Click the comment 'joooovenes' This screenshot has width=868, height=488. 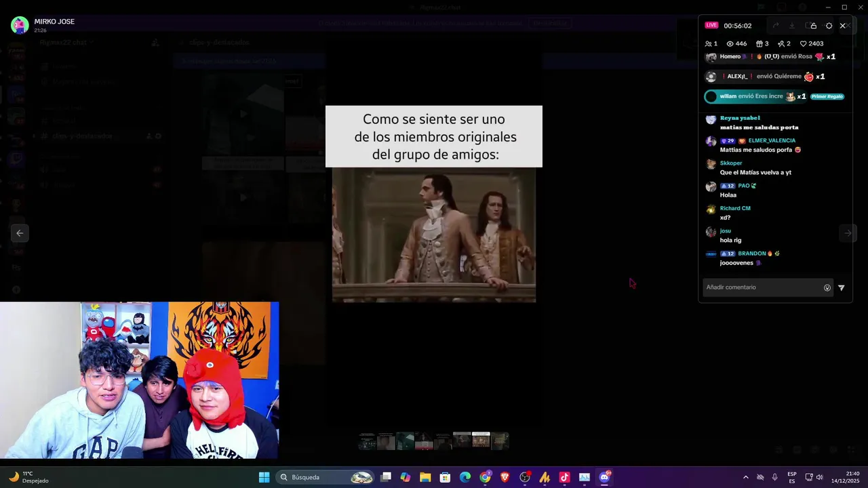point(736,262)
